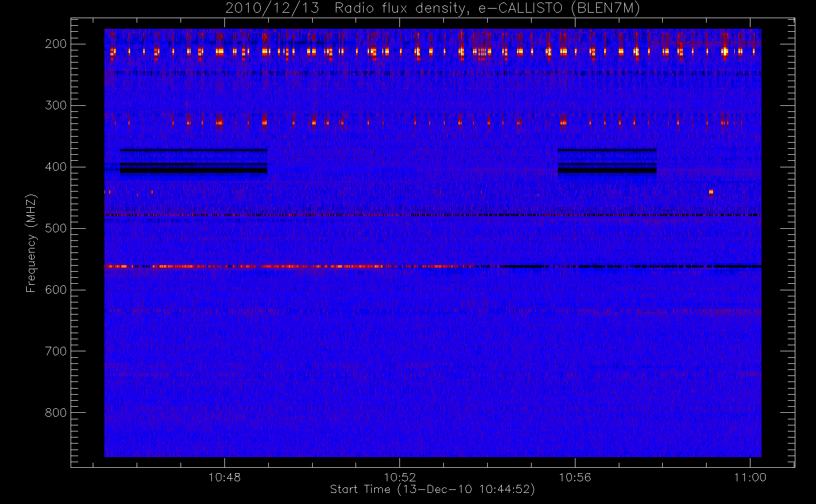Click the 500 frequency tick label
This screenshot has width=816, height=504.
point(55,228)
